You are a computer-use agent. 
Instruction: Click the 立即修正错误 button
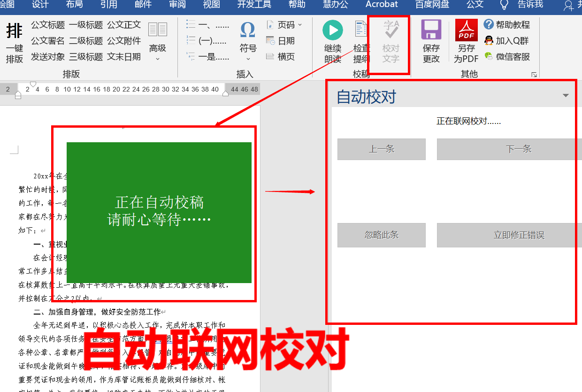click(x=509, y=235)
